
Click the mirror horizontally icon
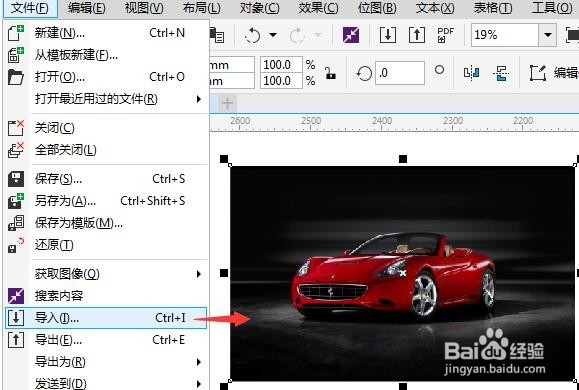472,73
